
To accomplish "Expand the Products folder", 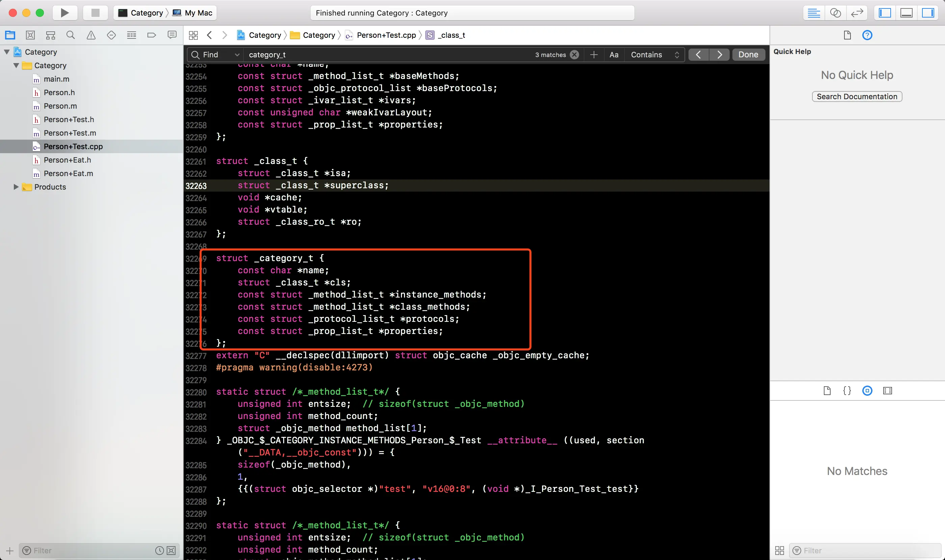I will click(16, 187).
